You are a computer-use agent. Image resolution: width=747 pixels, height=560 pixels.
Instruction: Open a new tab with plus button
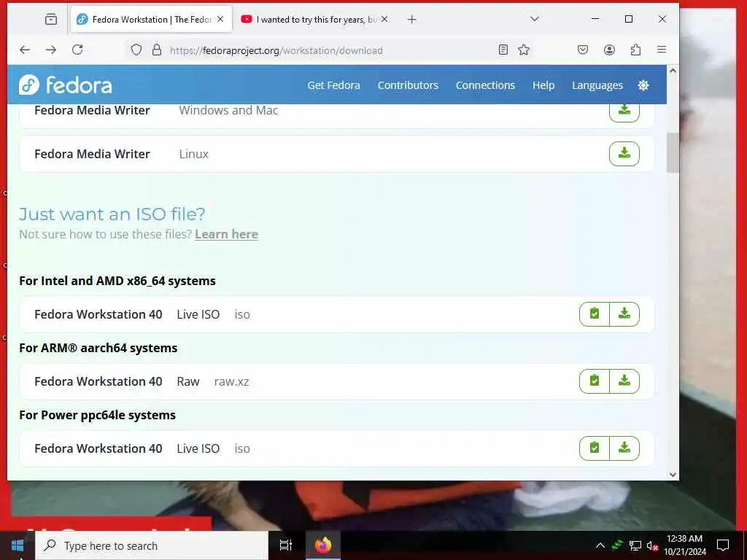[412, 19]
